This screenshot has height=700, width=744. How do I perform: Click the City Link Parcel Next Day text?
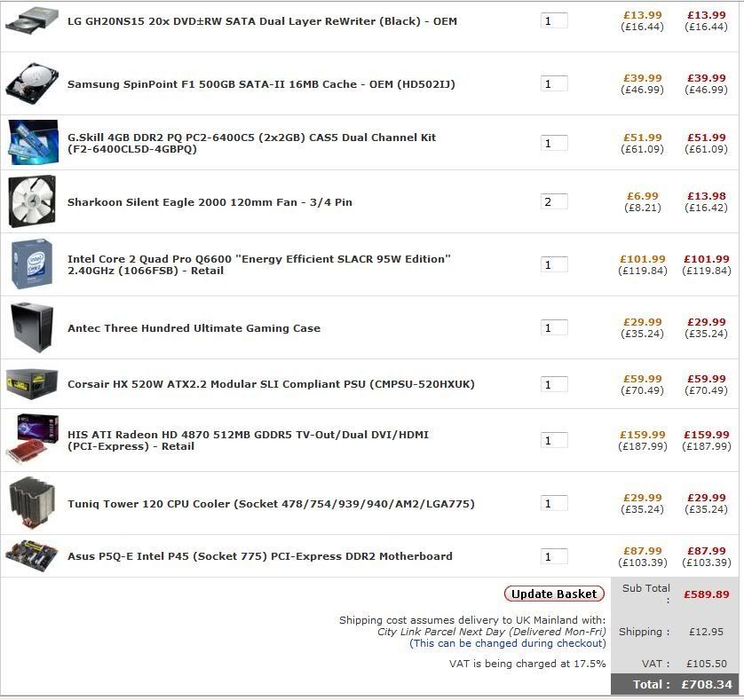[x=492, y=632]
